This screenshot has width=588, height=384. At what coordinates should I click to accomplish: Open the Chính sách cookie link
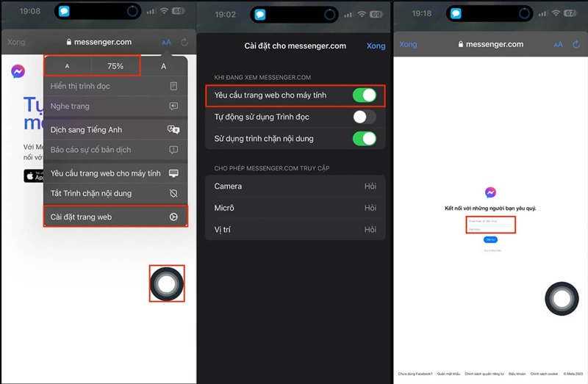point(544,374)
